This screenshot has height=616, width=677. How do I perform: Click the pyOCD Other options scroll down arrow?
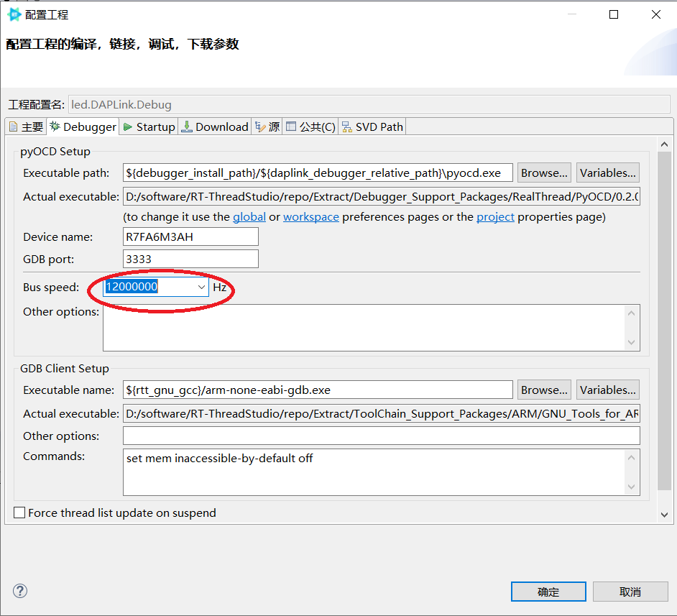(631, 342)
